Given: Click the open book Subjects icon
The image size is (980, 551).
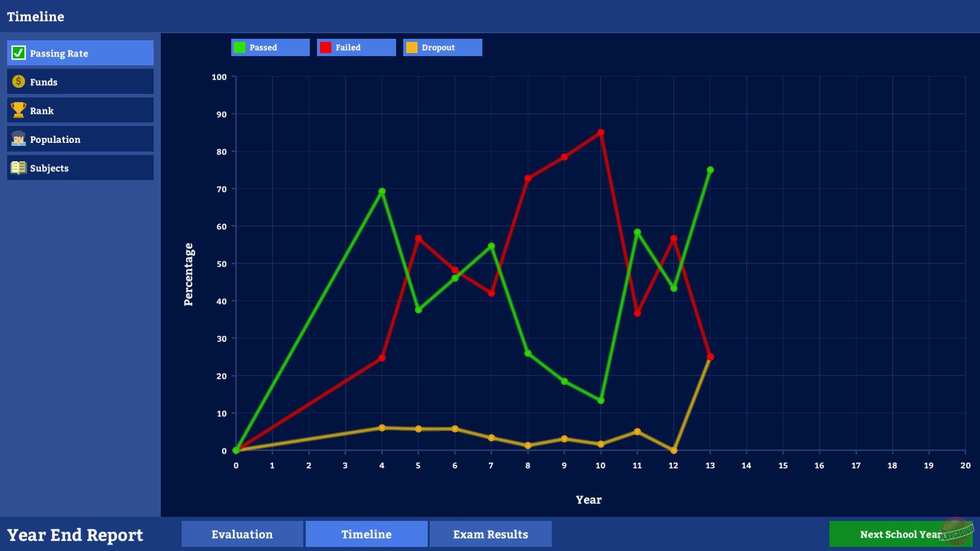Looking at the screenshot, I should pos(18,167).
